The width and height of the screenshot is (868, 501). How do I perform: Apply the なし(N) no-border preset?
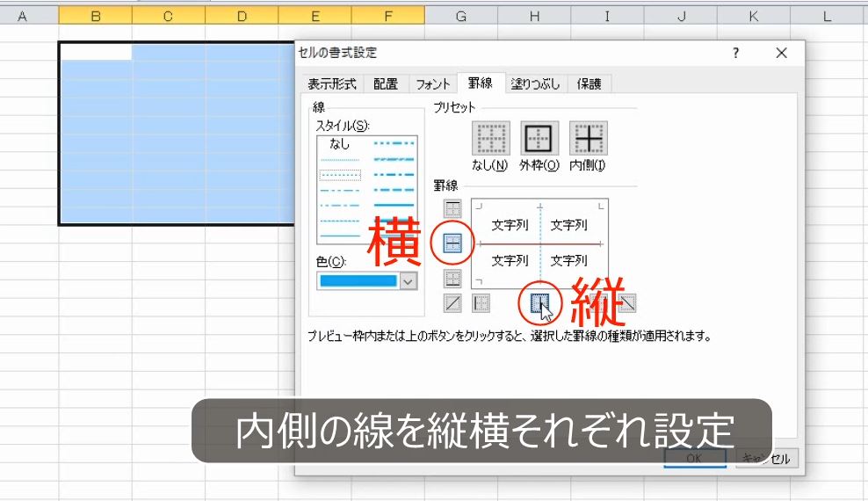490,138
